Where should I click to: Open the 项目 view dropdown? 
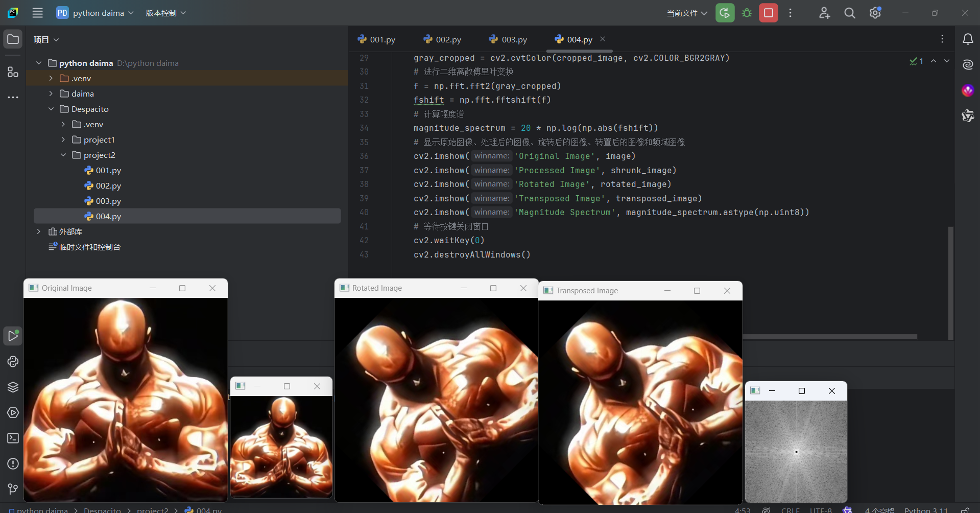(x=46, y=39)
